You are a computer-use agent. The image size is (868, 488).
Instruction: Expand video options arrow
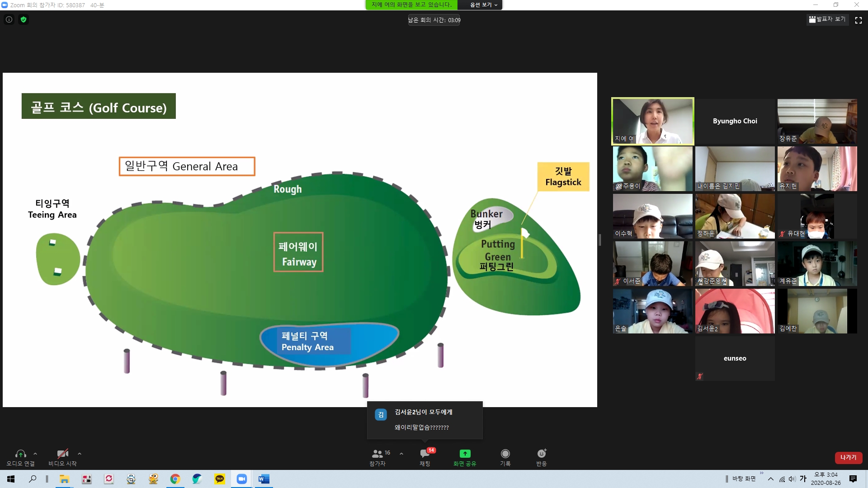tap(80, 454)
